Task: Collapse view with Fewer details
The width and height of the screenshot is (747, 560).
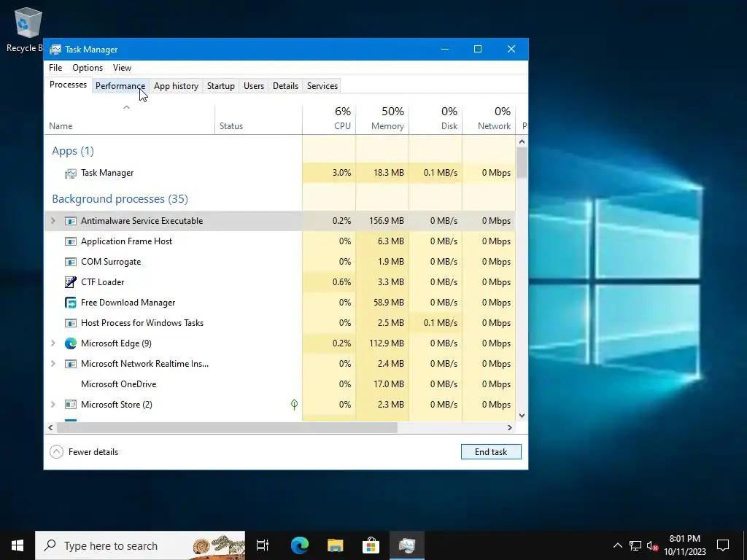Action: pos(85,452)
